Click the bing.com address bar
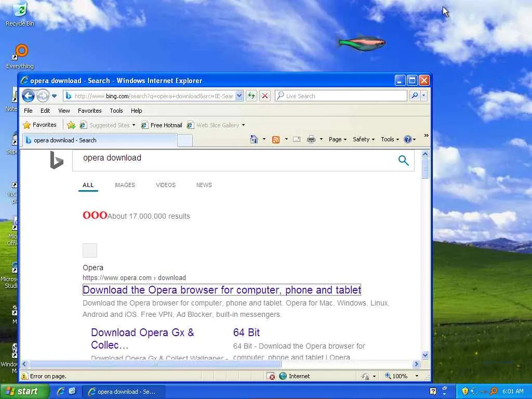The image size is (532, 399). [x=150, y=96]
